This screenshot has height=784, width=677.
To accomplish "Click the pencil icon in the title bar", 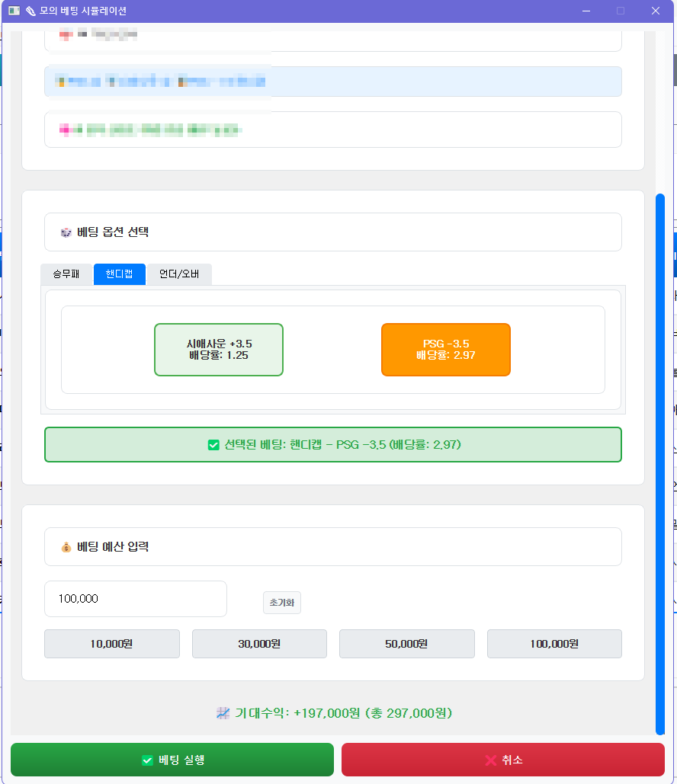I will [x=31, y=11].
